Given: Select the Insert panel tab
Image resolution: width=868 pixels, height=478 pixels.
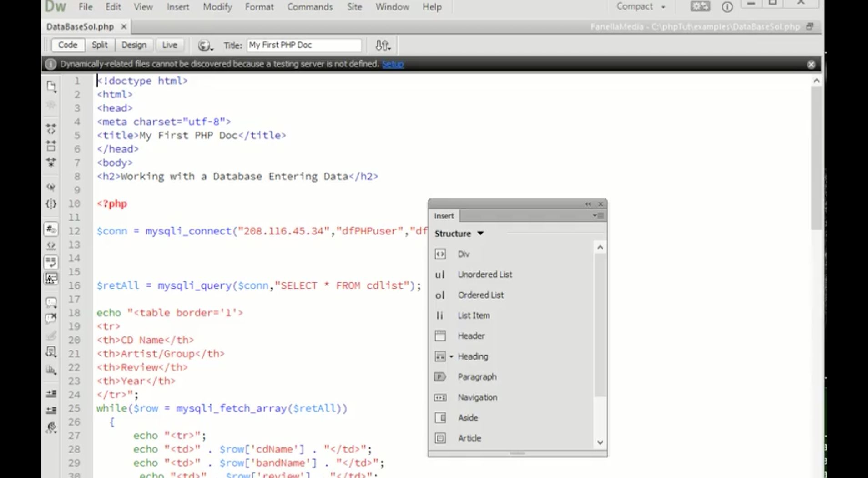Looking at the screenshot, I should 444,216.
